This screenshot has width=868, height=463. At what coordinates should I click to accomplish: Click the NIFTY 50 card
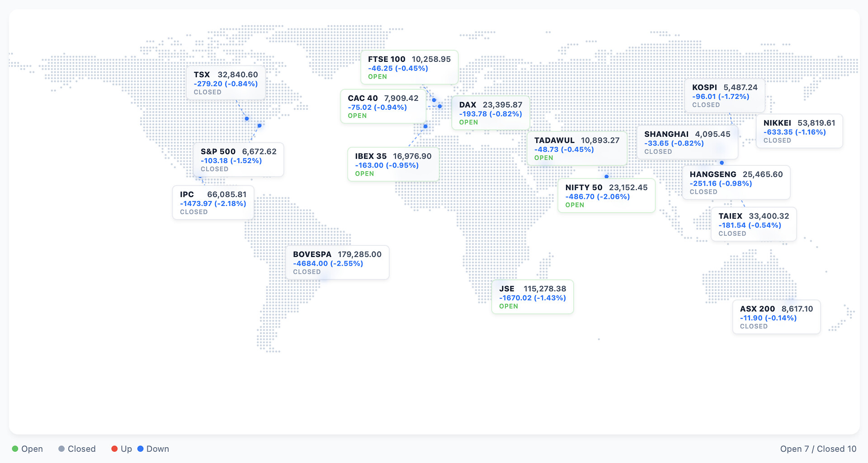click(x=606, y=196)
